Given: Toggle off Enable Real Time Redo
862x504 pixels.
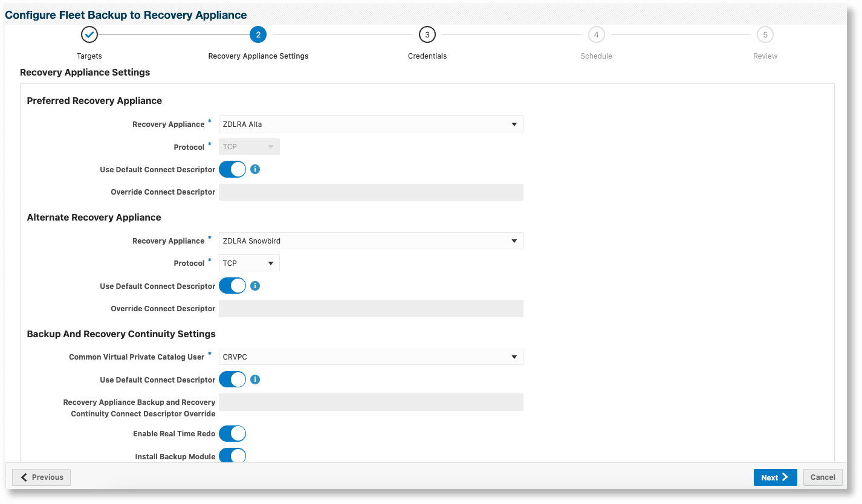Looking at the screenshot, I should 232,433.
